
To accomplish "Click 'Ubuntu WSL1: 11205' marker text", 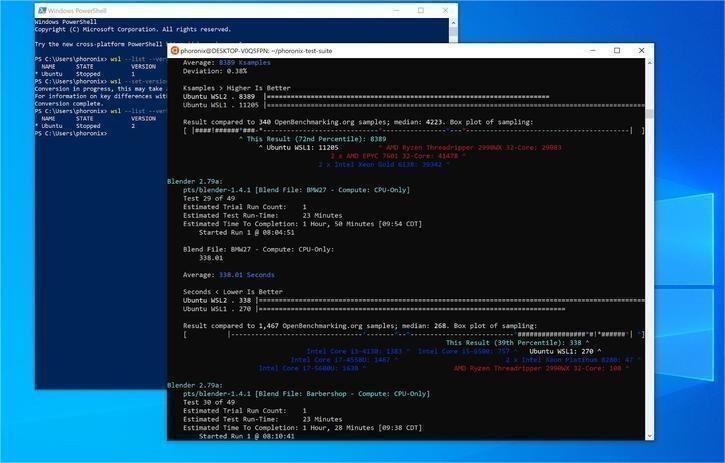I will click(x=298, y=148).
